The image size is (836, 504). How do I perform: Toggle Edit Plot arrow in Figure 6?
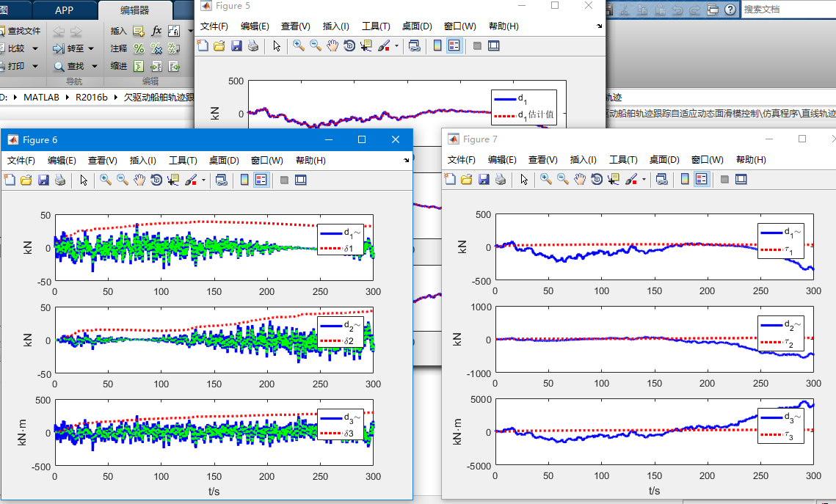84,180
